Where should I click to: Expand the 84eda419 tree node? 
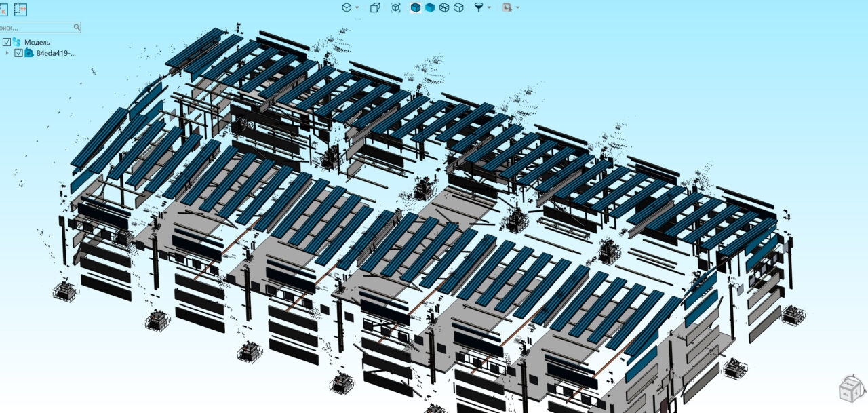tap(7, 53)
